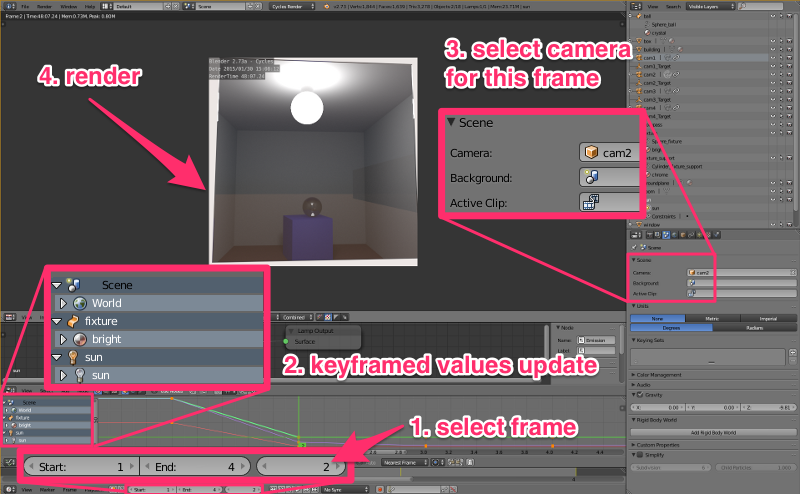The height and width of the screenshot is (494, 800).
Task: Toggle visibility eye of cam2
Action: [x=772, y=75]
